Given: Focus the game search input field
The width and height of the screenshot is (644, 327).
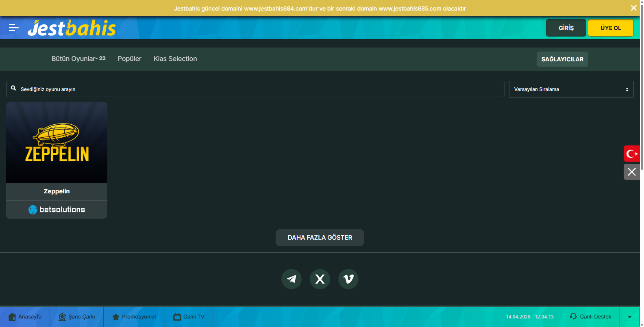Looking at the screenshot, I should pyautogui.click(x=255, y=89).
